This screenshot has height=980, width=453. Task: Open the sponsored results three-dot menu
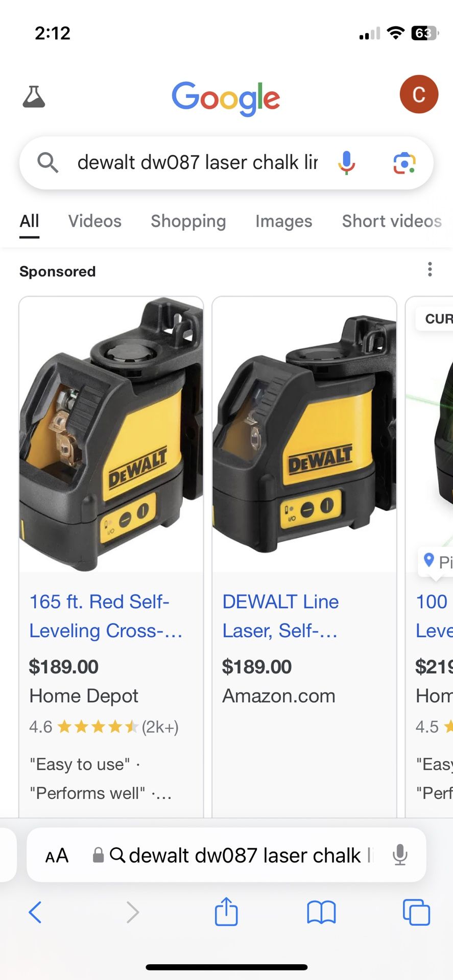coord(430,269)
